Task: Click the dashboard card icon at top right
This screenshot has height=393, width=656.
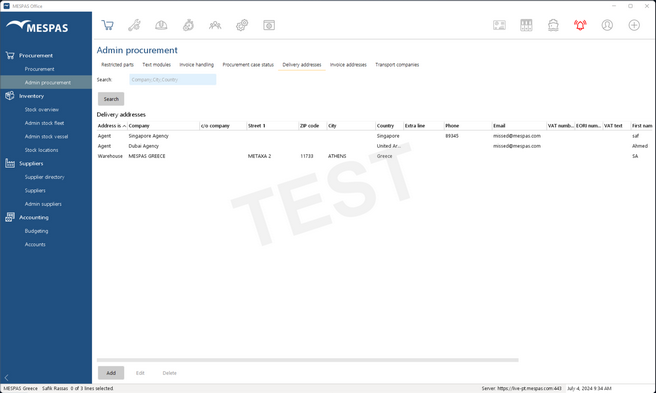Action: (x=499, y=26)
